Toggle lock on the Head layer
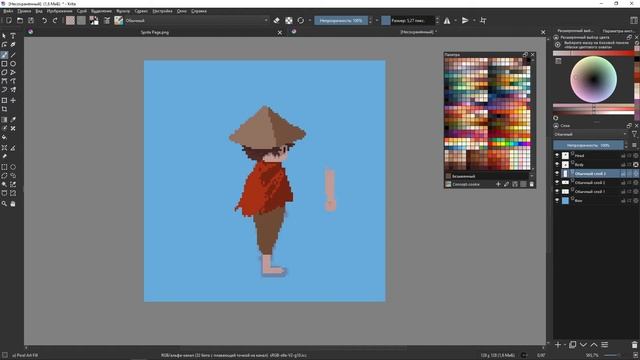The image size is (640, 360). pyautogui.click(x=623, y=156)
